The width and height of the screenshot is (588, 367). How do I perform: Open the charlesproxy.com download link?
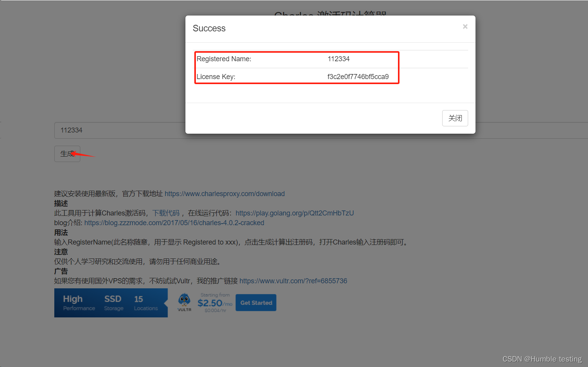tap(225, 193)
